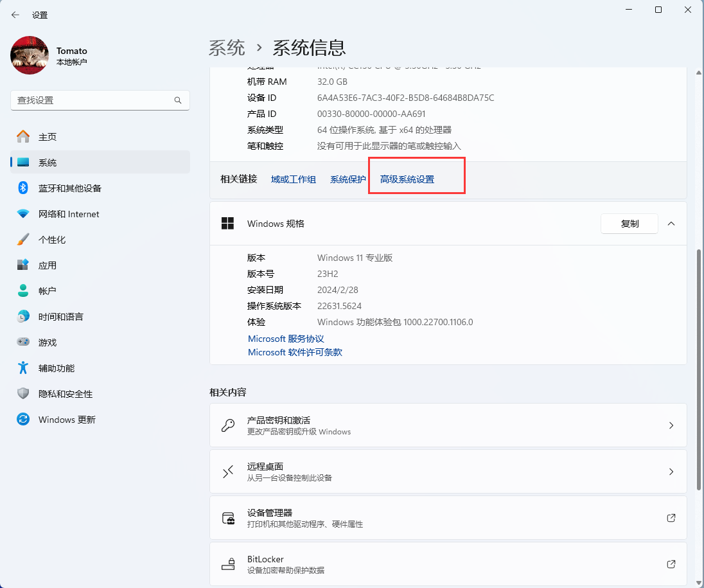Open 蓝牙和其他设备 Bluetooth icon
Viewport: 704px width, 588px height.
pos(23,188)
